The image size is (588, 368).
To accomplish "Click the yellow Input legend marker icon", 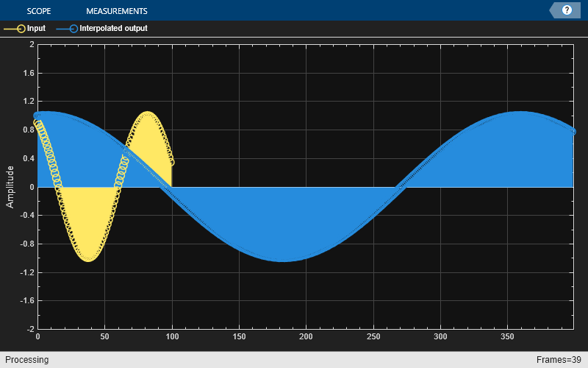I will (x=14, y=29).
